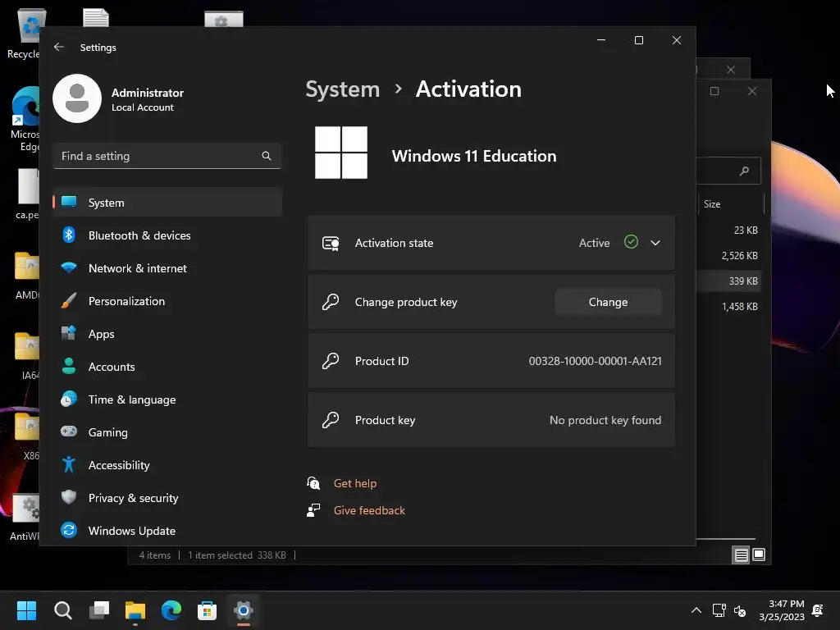
Task: Open Accounts settings
Action: click(167, 367)
